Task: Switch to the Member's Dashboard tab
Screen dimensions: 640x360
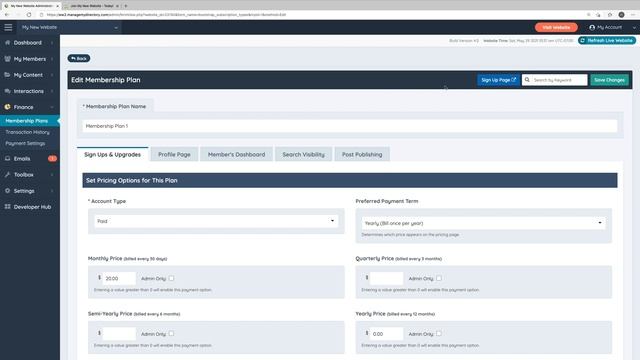Action: 236,154
